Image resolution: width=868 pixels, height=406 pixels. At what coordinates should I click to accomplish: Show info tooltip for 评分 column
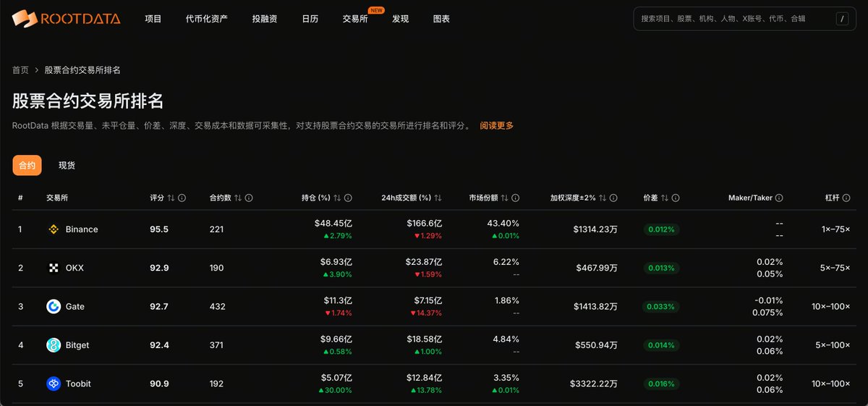(x=182, y=198)
